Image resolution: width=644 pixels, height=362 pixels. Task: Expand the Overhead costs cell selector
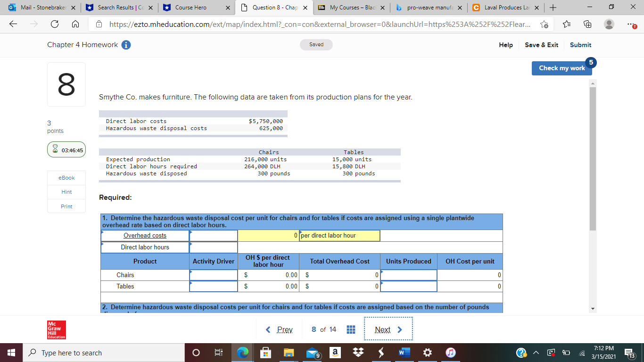pos(213,235)
